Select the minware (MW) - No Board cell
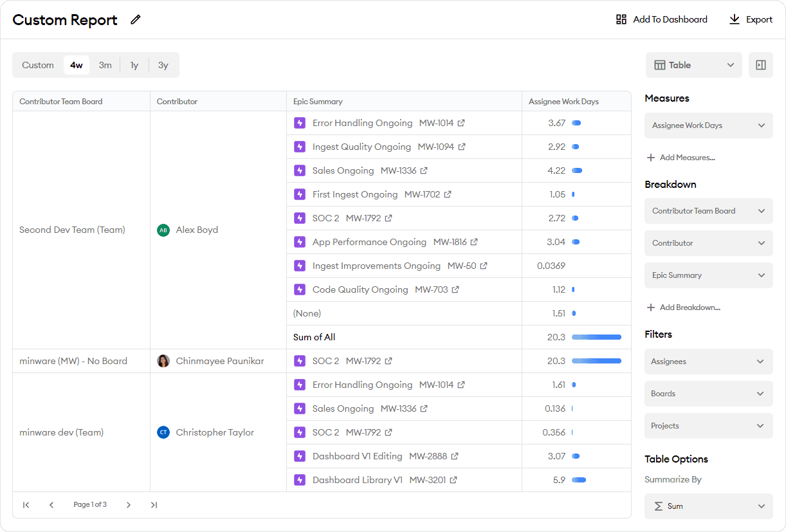 click(x=81, y=361)
